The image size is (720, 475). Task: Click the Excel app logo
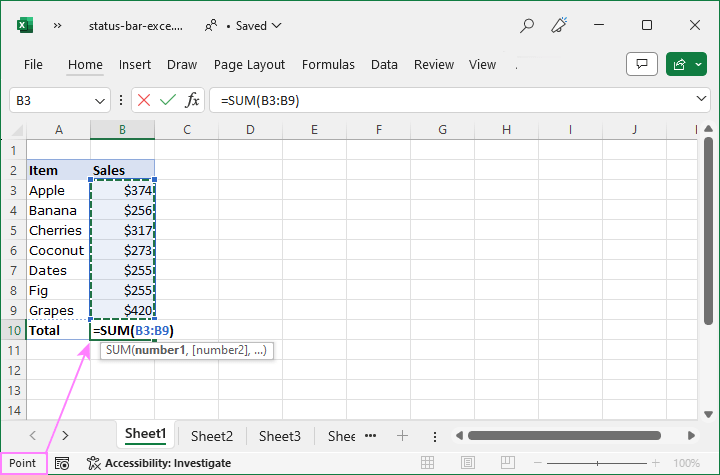25,25
